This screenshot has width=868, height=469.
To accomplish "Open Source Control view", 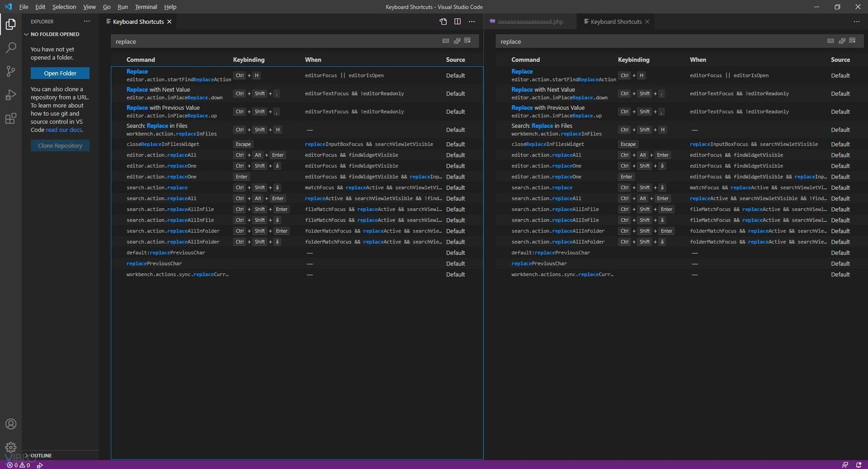I will 11,72.
